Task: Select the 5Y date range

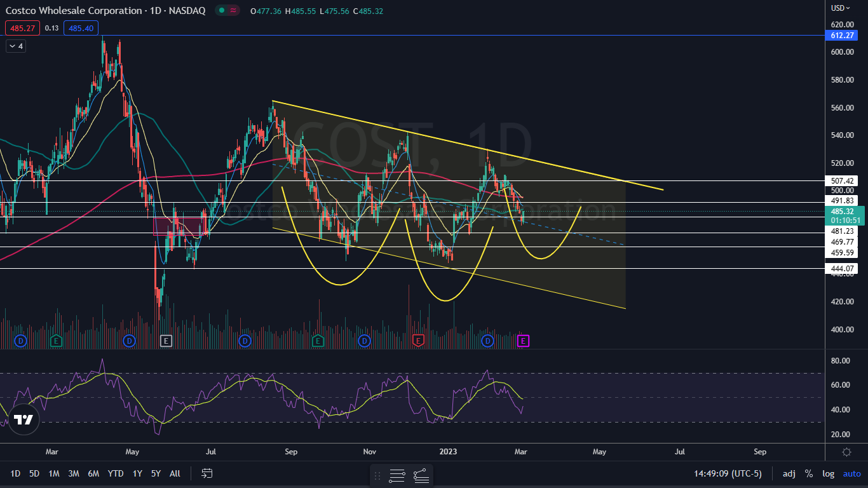Action: 156,473
